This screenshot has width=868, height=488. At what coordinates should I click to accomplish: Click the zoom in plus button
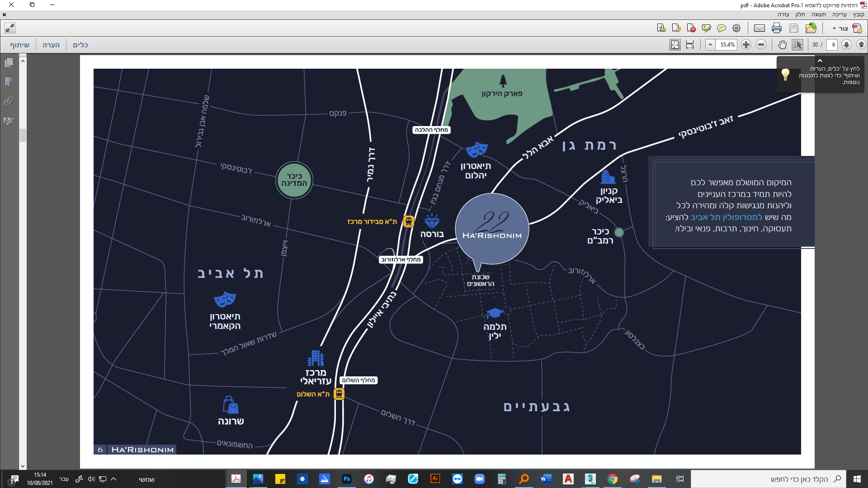[746, 45]
